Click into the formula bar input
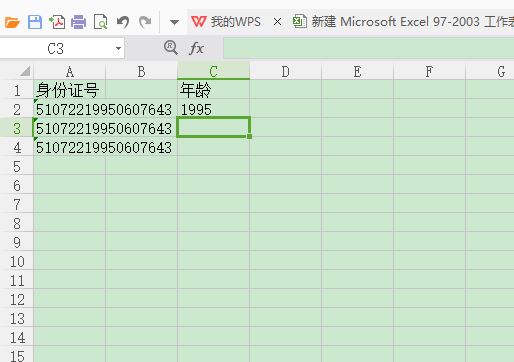The image size is (514, 362). (x=368, y=48)
